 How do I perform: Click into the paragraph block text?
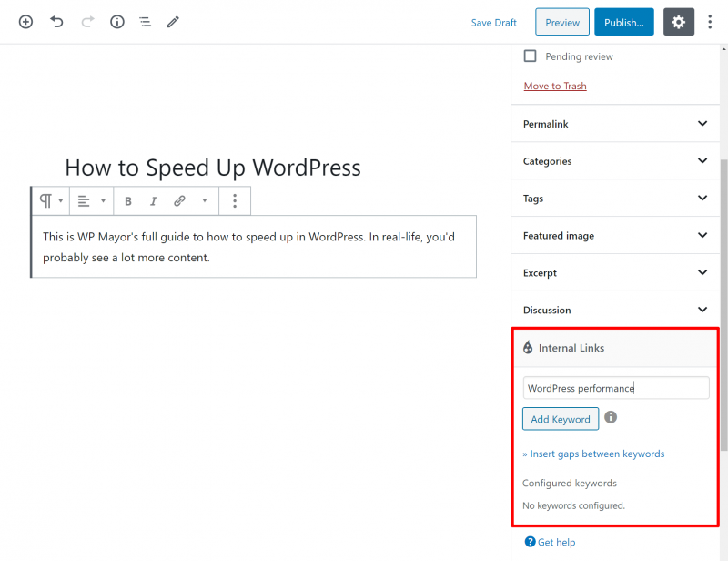254,247
